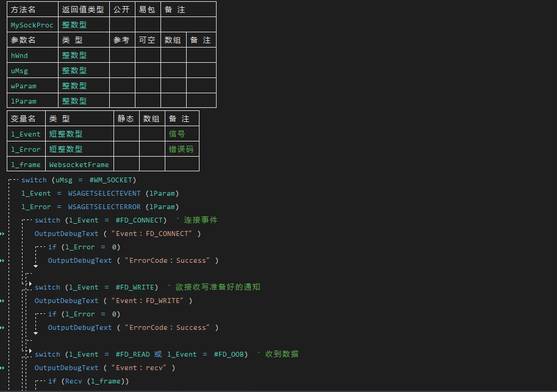Select the WebsocketFrame type of l_frame
The width and height of the screenshot is (557, 392).
[79, 165]
